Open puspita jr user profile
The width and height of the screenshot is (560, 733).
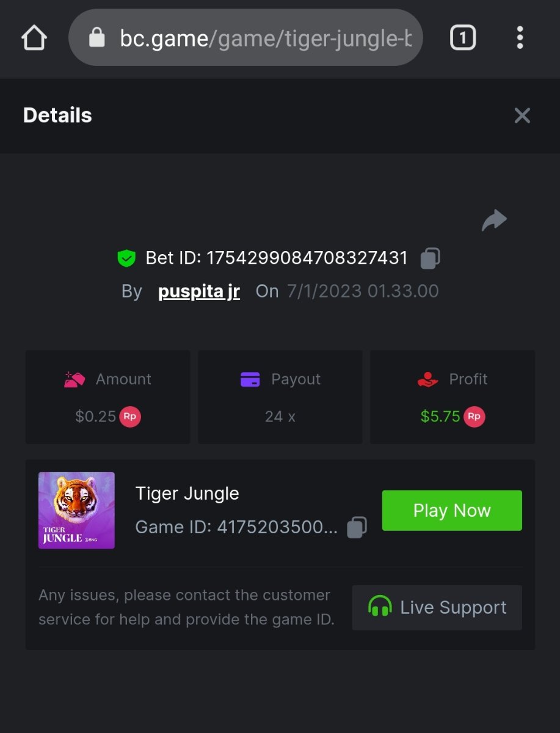click(x=199, y=291)
